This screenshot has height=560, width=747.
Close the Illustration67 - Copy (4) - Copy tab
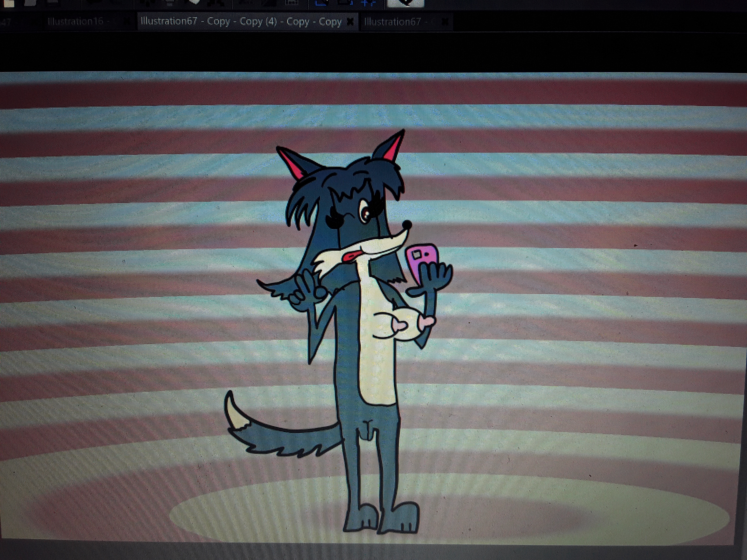[351, 22]
